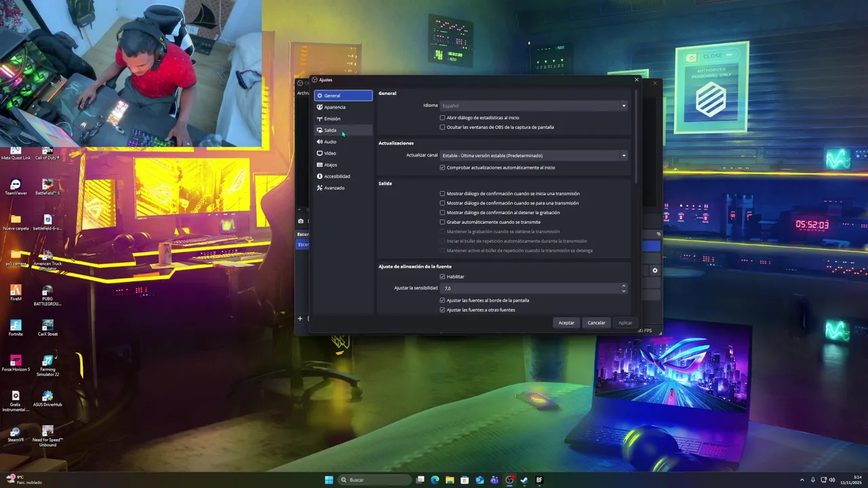This screenshot has width=868, height=488.
Task: Select the 'ps5 camera' desktop folder
Action: 16,258
